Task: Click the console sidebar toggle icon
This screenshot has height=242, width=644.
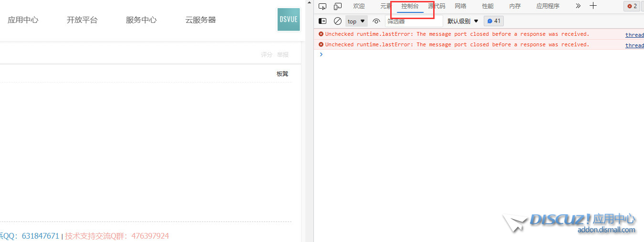Action: point(322,21)
